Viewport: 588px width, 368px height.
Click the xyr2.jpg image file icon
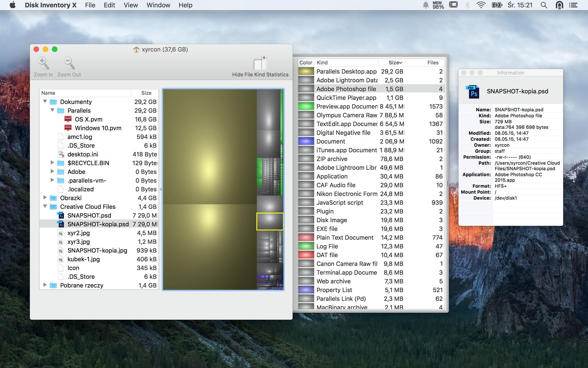pos(61,233)
